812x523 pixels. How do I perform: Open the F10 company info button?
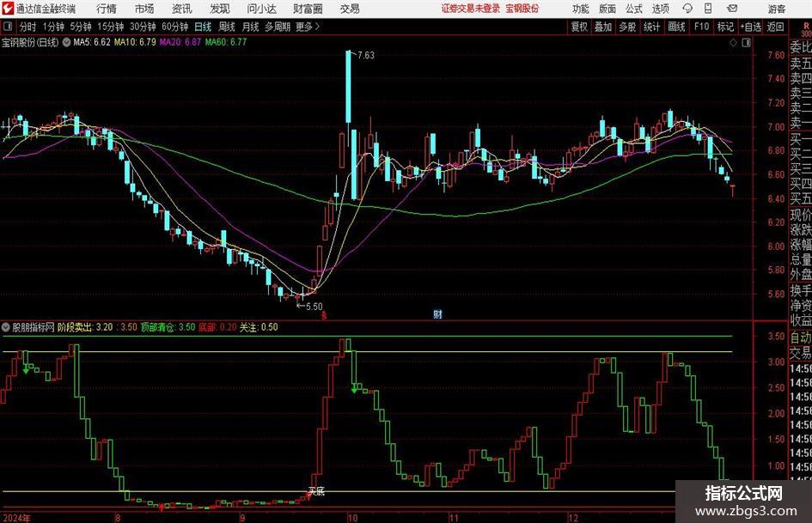(701, 27)
